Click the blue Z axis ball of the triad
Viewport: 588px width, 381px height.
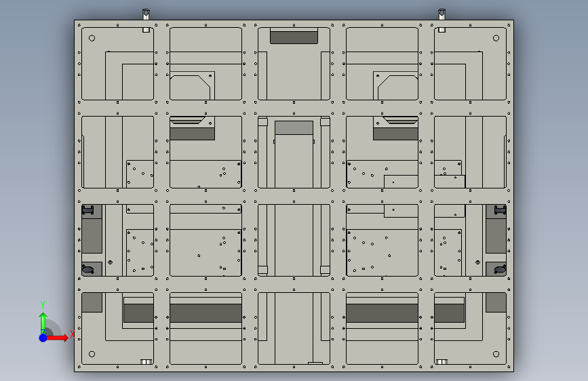[43, 338]
